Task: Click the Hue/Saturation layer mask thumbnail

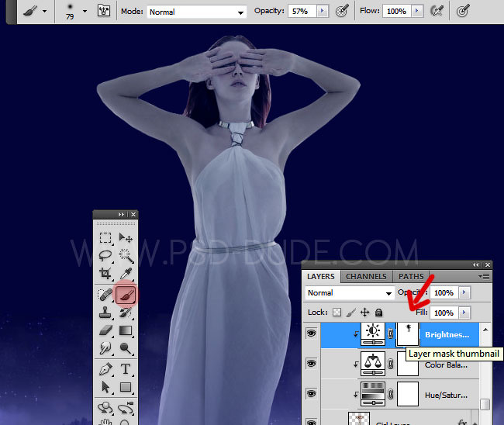Action: pyautogui.click(x=408, y=394)
